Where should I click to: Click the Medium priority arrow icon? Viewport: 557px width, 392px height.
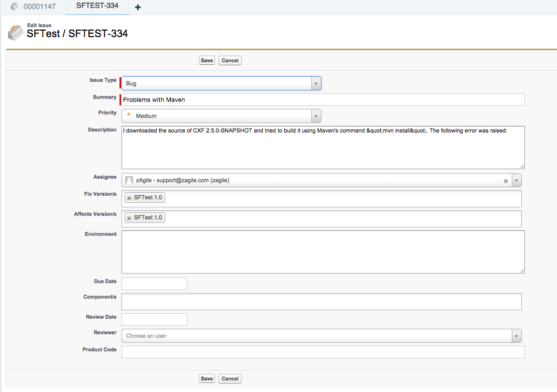click(x=129, y=115)
